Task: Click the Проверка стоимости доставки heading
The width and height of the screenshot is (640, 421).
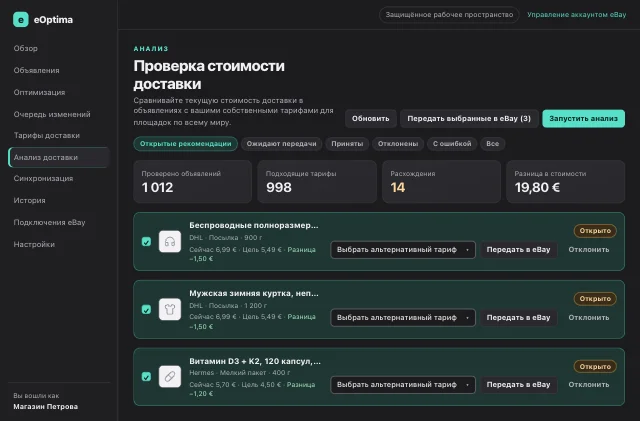Action: 209,75
